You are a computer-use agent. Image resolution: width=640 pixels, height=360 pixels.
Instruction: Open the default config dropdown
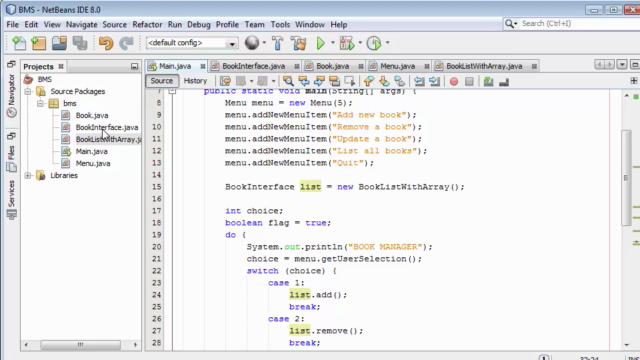pos(232,43)
